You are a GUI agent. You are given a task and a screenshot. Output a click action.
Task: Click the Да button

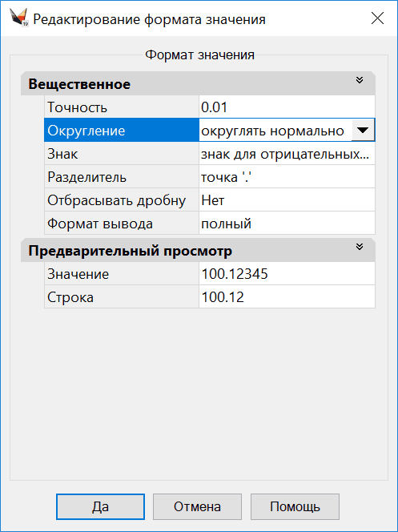100,506
